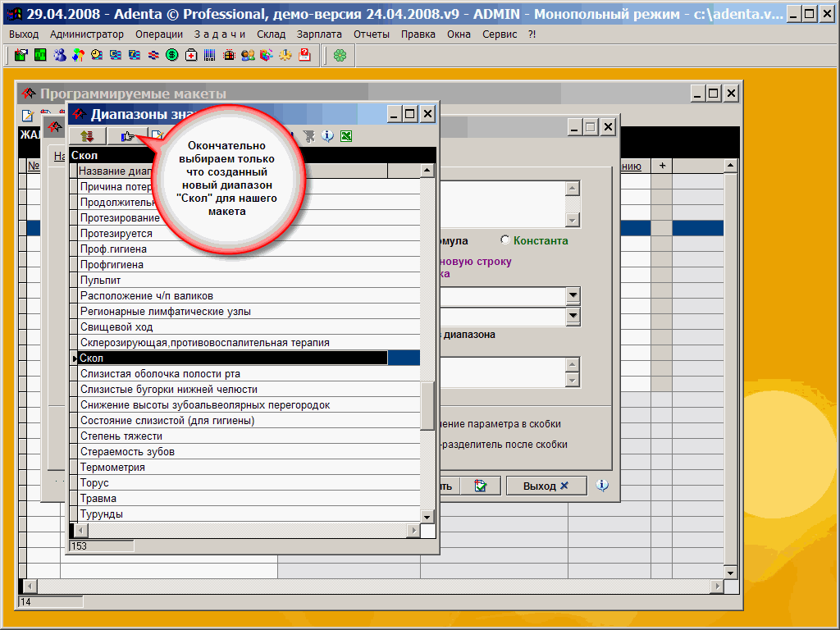The image size is (840, 630).
Task: Click the vertical scrollbar thumb in the range list
Action: [427, 405]
